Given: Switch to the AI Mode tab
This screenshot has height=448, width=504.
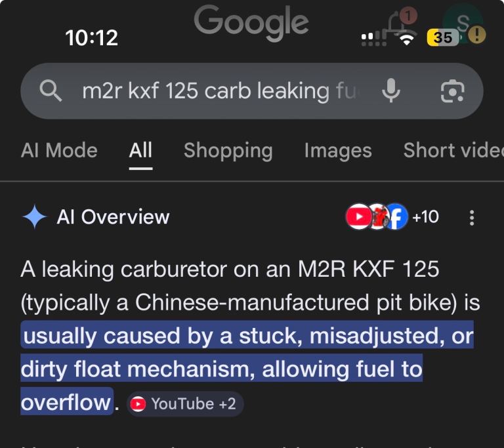Looking at the screenshot, I should point(59,150).
